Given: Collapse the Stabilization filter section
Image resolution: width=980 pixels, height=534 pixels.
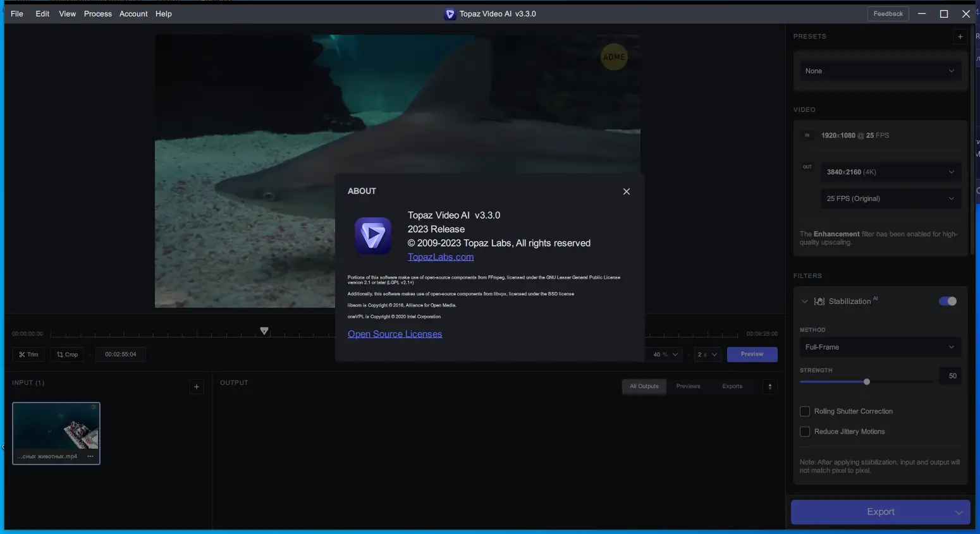Looking at the screenshot, I should pyautogui.click(x=805, y=301).
